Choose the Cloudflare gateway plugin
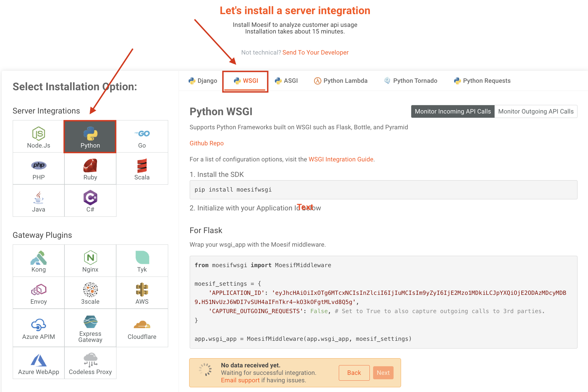588x392 pixels. [x=142, y=328]
